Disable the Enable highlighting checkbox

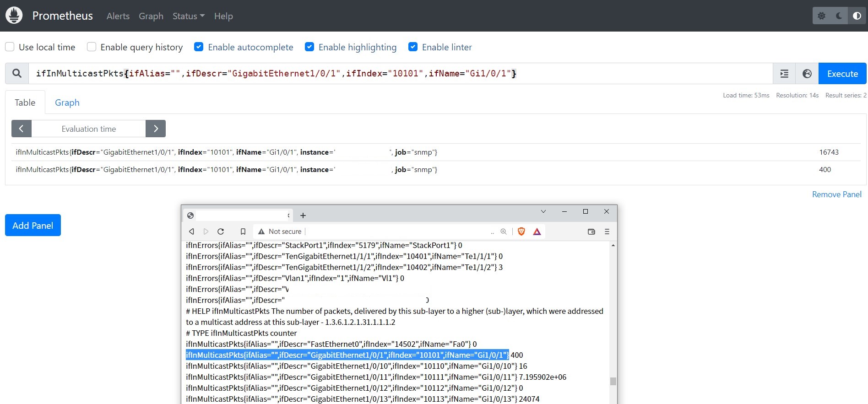pos(309,47)
